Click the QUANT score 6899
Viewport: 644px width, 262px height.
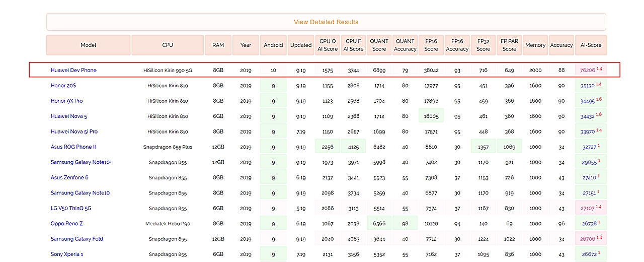click(379, 71)
